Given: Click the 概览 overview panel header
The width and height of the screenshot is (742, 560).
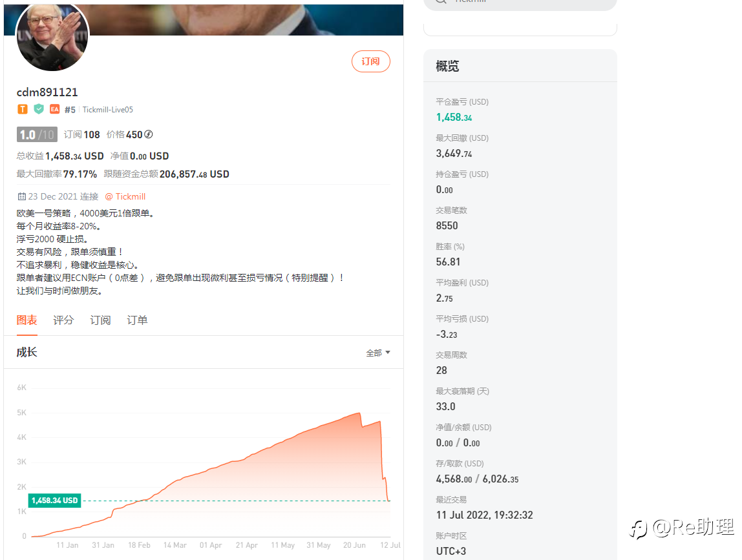Looking at the screenshot, I should tap(520, 66).
